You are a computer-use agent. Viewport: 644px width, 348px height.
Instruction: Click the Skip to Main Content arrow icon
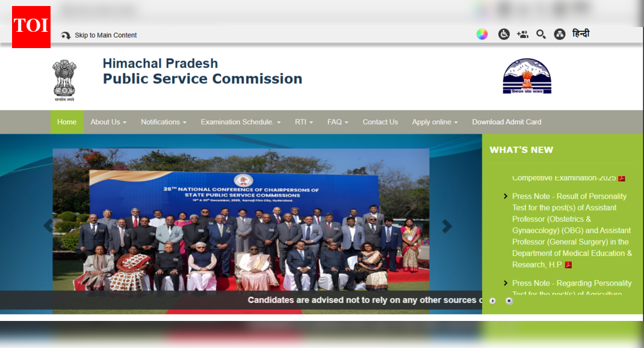tap(66, 35)
